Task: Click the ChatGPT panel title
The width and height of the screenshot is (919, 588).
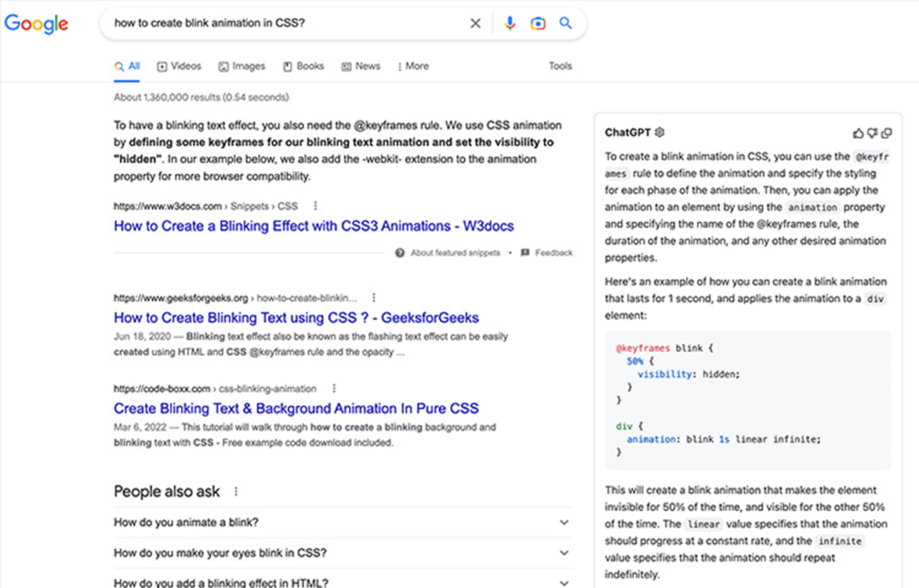Action: click(x=628, y=132)
